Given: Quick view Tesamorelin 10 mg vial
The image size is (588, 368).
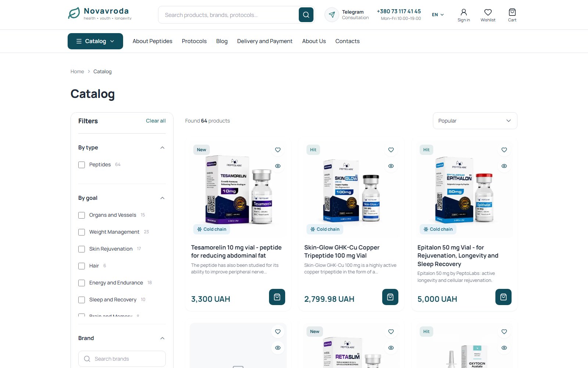Looking at the screenshot, I should point(278,166).
